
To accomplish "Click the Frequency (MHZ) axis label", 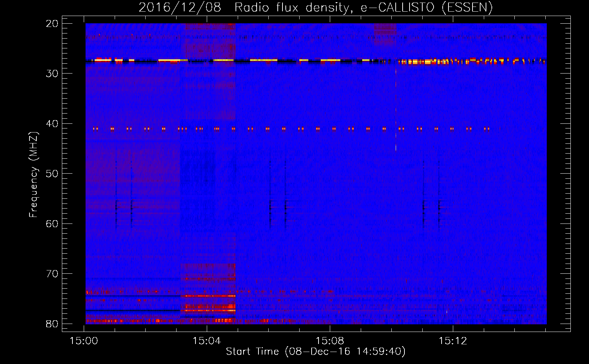I will click(33, 174).
